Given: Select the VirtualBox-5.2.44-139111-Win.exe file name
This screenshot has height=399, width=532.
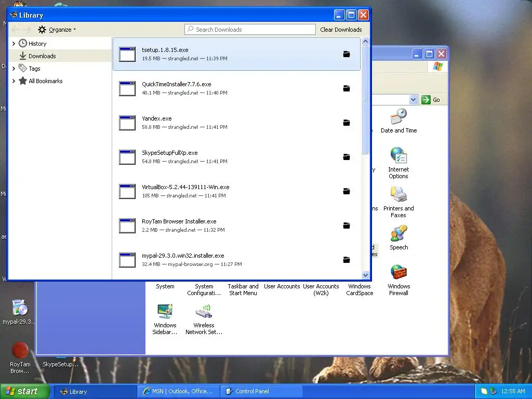Looking at the screenshot, I should [185, 187].
